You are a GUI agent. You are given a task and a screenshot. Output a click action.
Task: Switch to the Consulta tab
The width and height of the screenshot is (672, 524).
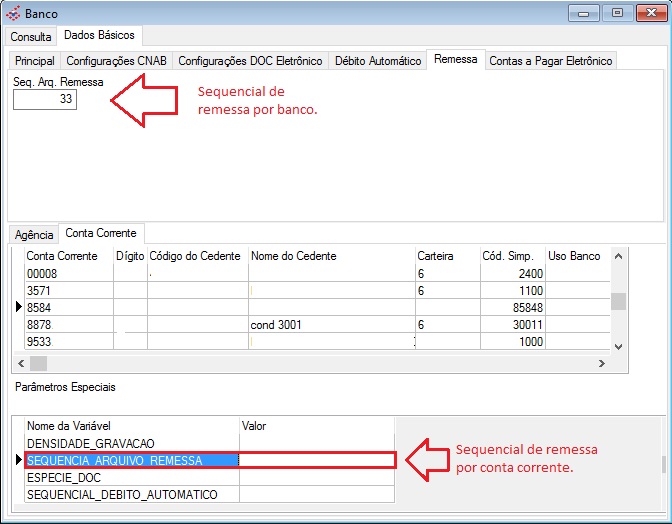coord(31,36)
